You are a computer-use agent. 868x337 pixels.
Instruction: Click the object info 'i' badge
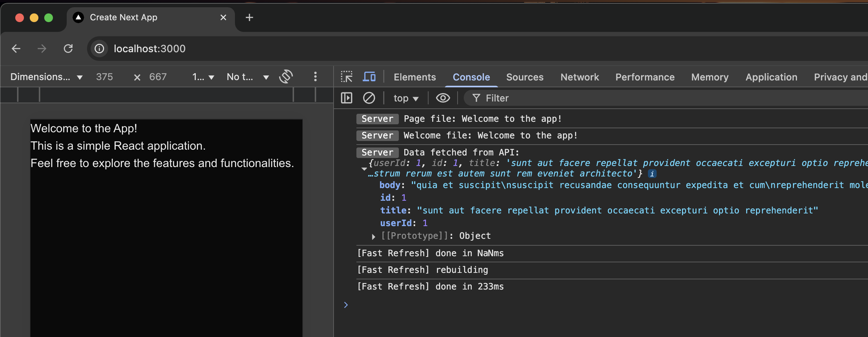[x=652, y=174]
